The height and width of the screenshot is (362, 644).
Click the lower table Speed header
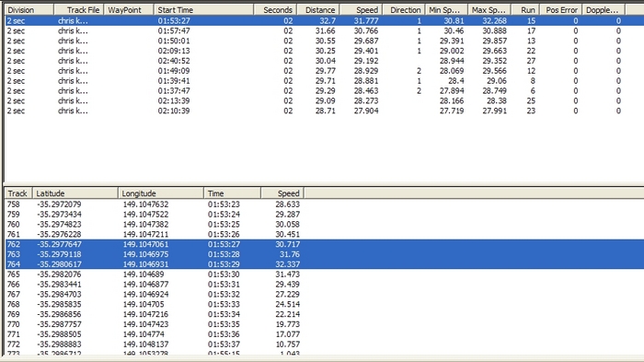point(282,193)
